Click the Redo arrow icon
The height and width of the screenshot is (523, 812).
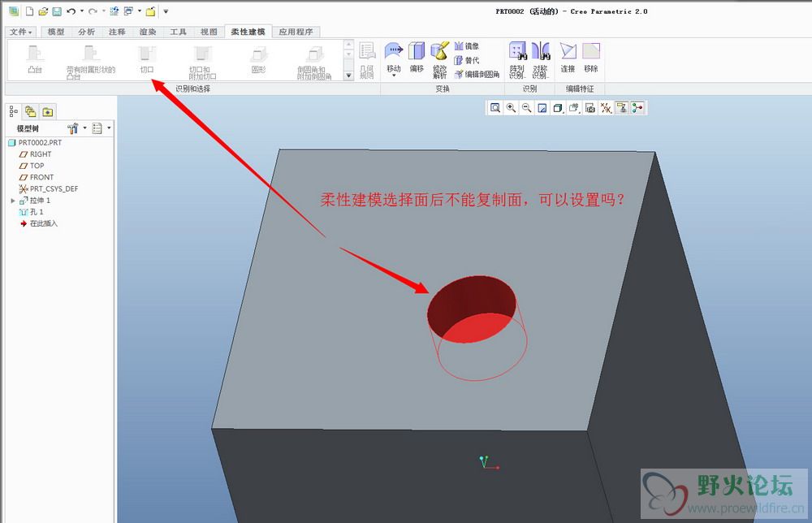point(93,11)
